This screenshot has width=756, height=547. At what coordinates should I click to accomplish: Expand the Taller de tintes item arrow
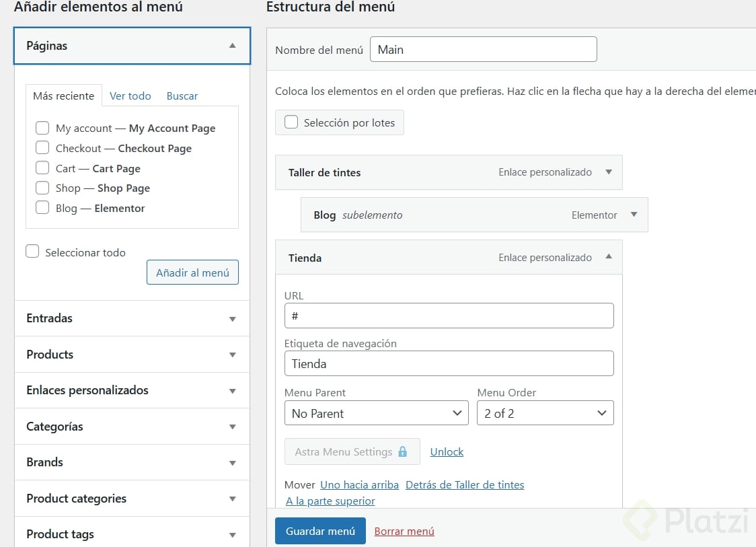609,172
